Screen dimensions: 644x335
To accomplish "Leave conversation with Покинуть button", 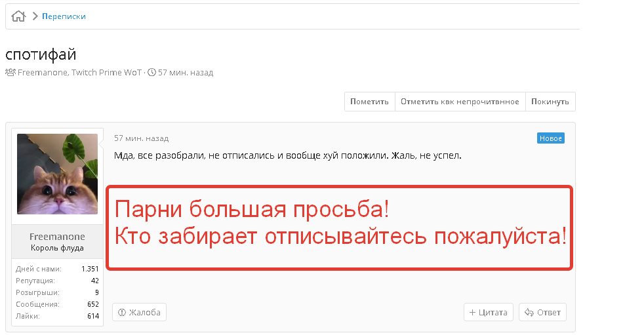I will coord(550,102).
